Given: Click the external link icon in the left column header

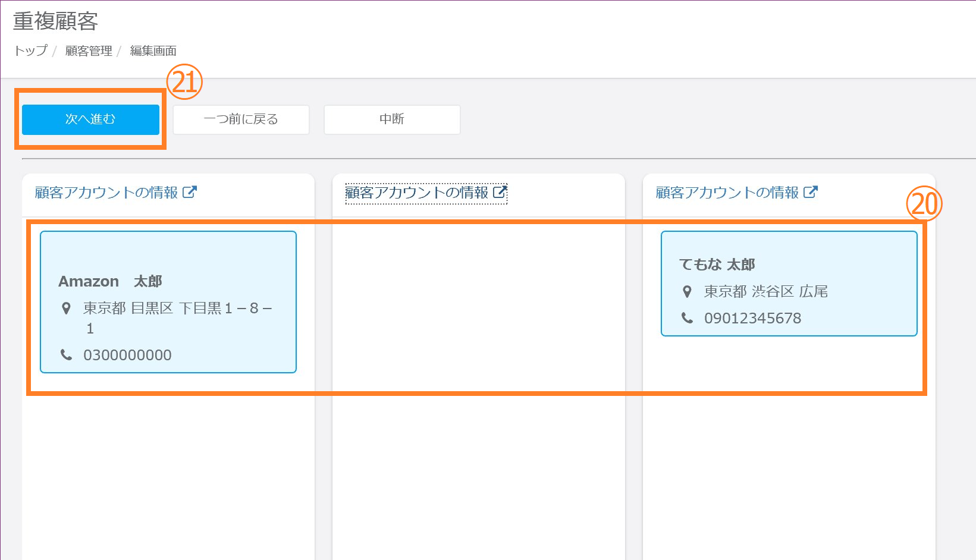Looking at the screenshot, I should pyautogui.click(x=190, y=192).
